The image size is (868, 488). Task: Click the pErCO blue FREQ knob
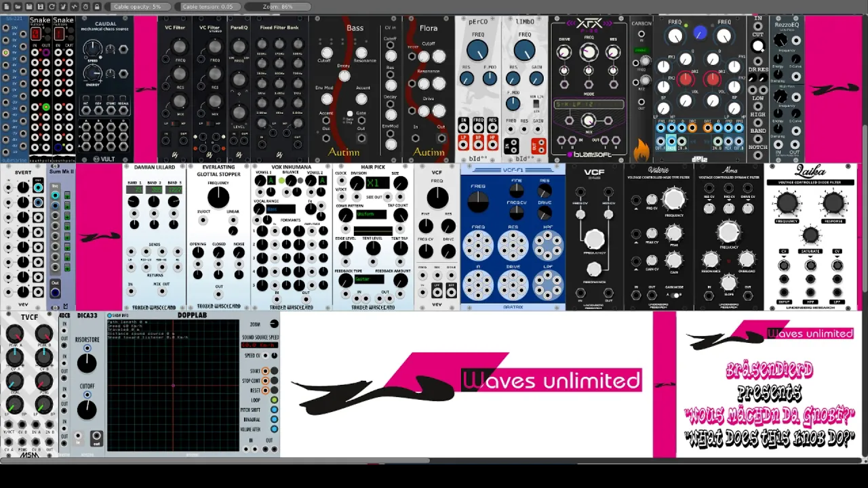tap(477, 50)
